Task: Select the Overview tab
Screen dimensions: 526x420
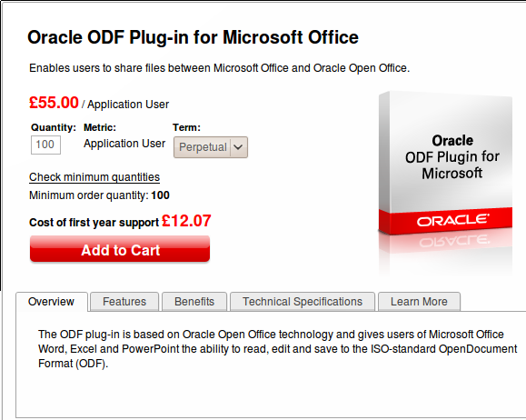Action: pos(51,302)
